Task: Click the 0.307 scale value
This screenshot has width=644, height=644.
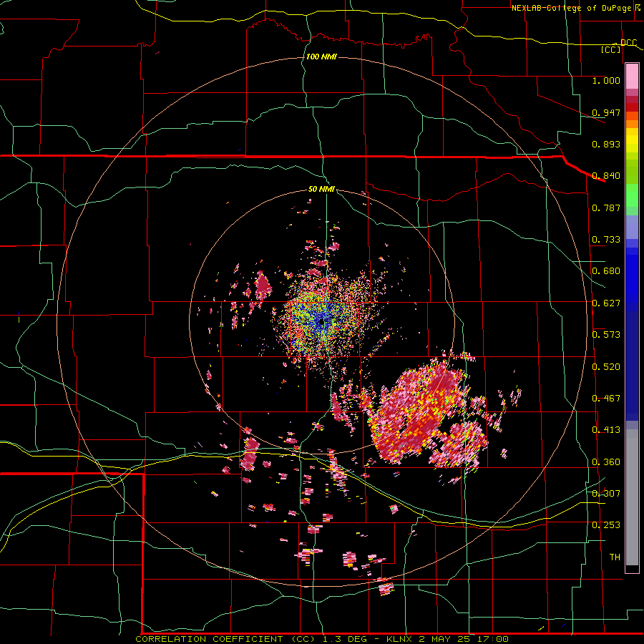Action: [606, 494]
